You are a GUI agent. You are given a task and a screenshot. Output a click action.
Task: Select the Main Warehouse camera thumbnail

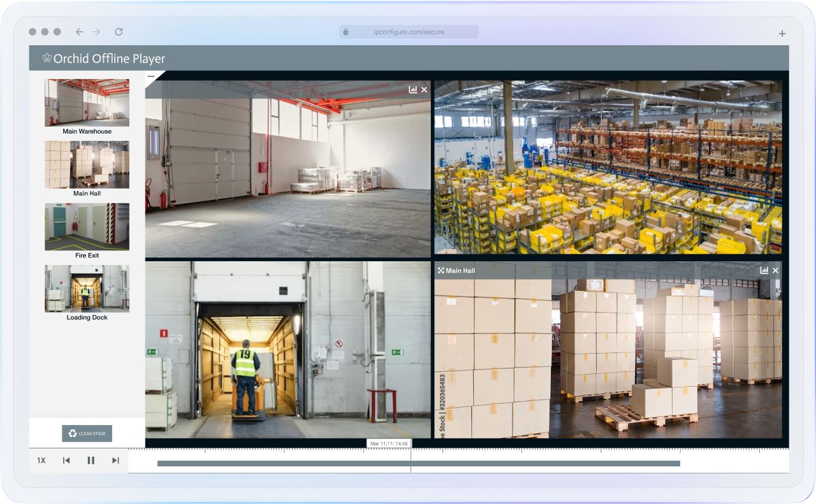pos(87,103)
